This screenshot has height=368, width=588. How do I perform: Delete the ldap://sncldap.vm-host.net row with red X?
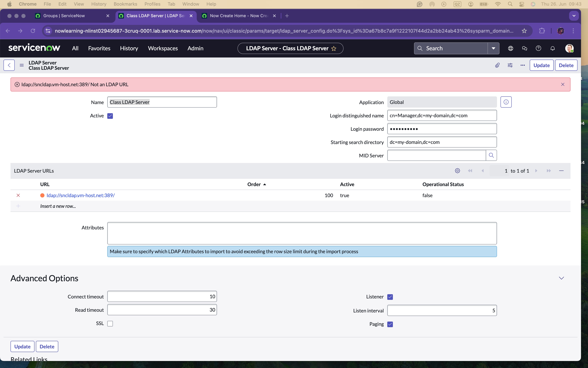[x=18, y=195]
